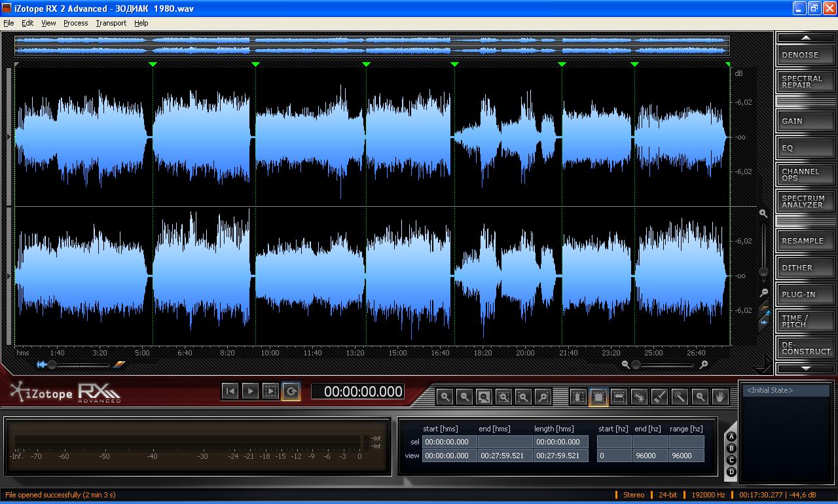
Task: Click the sixth zoom icon in the toolbar
Action: click(x=543, y=396)
